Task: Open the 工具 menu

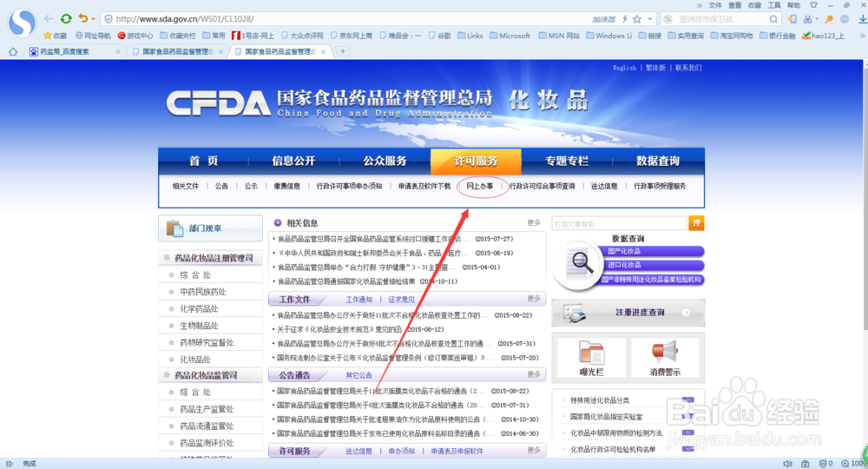Action: tap(774, 5)
